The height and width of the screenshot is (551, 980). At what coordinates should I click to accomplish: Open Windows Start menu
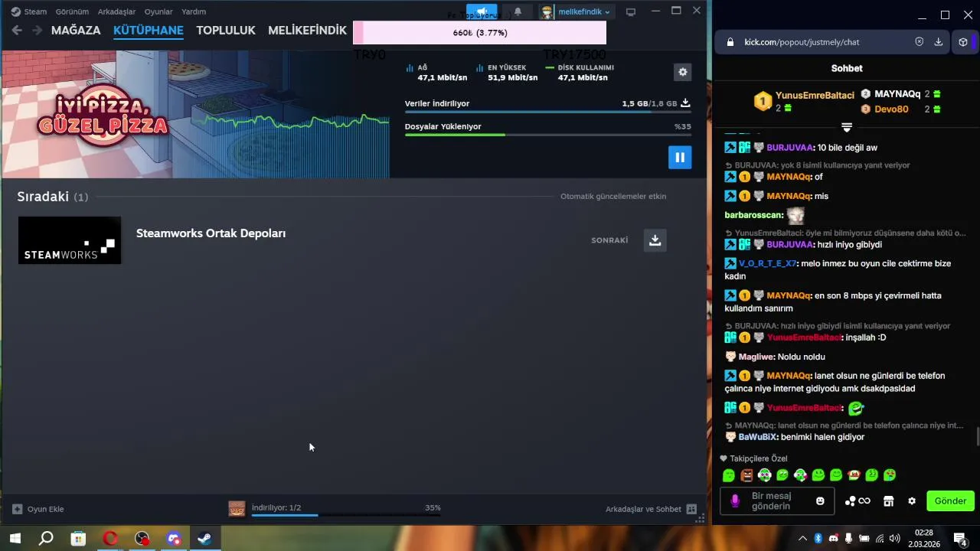(x=15, y=538)
